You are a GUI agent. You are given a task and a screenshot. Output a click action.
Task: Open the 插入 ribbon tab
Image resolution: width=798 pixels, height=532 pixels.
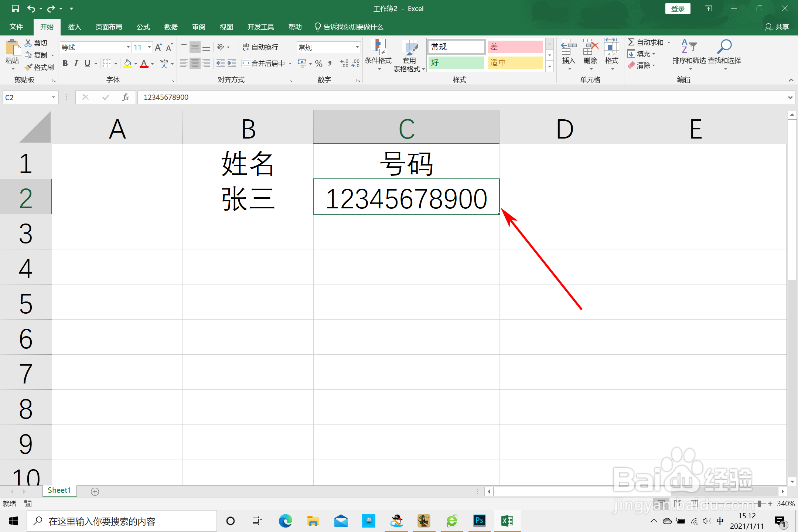point(74,27)
